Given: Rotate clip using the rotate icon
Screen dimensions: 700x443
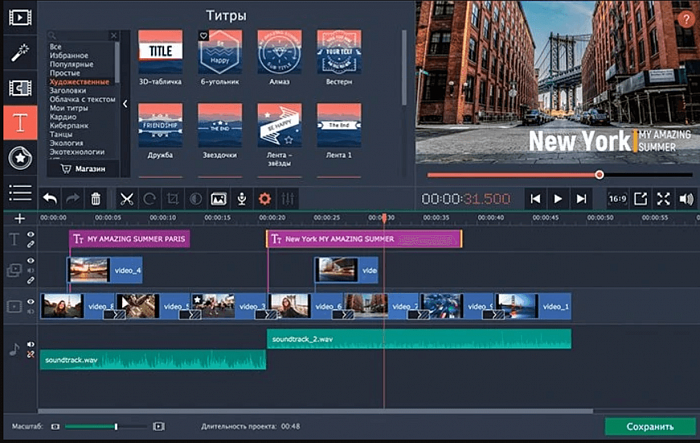Looking at the screenshot, I should (150, 199).
